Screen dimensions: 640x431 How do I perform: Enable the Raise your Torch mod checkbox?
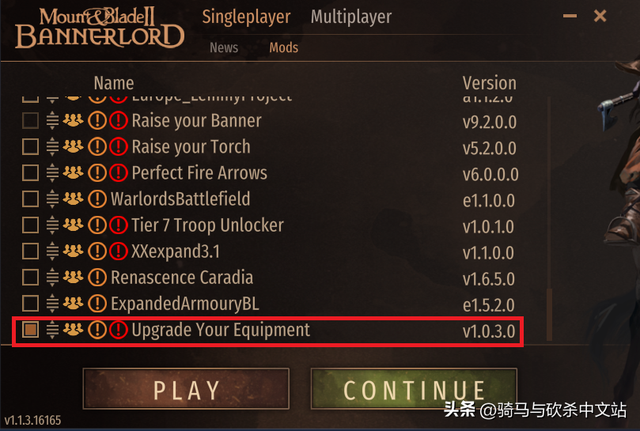(x=31, y=147)
